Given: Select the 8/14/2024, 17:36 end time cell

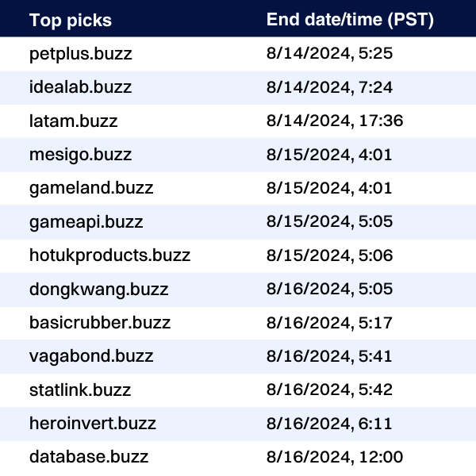Looking at the screenshot, I should [x=335, y=121].
